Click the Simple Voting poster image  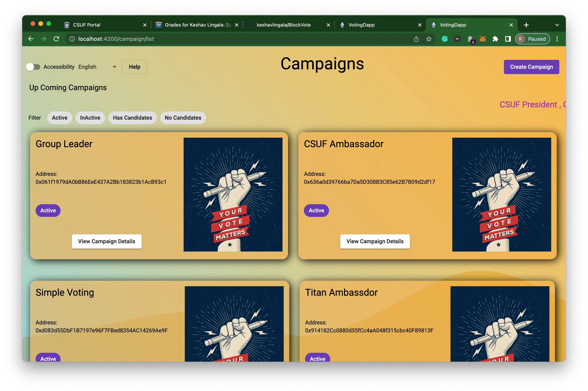pyautogui.click(x=234, y=324)
